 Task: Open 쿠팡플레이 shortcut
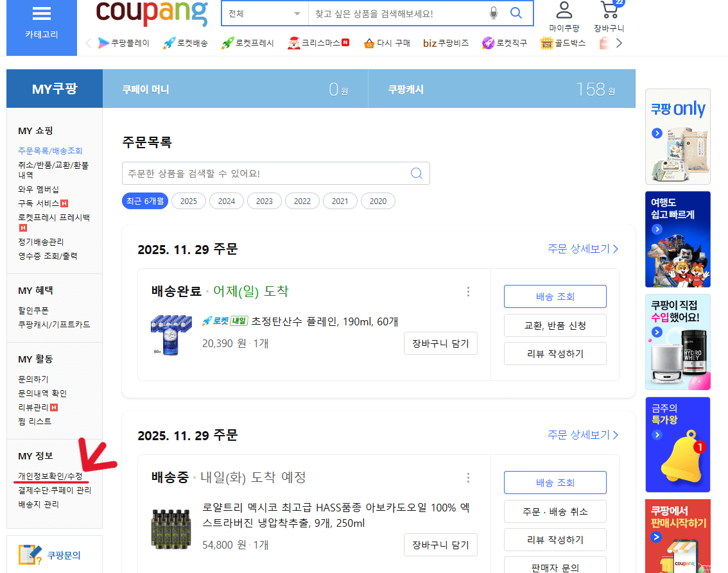[x=123, y=43]
